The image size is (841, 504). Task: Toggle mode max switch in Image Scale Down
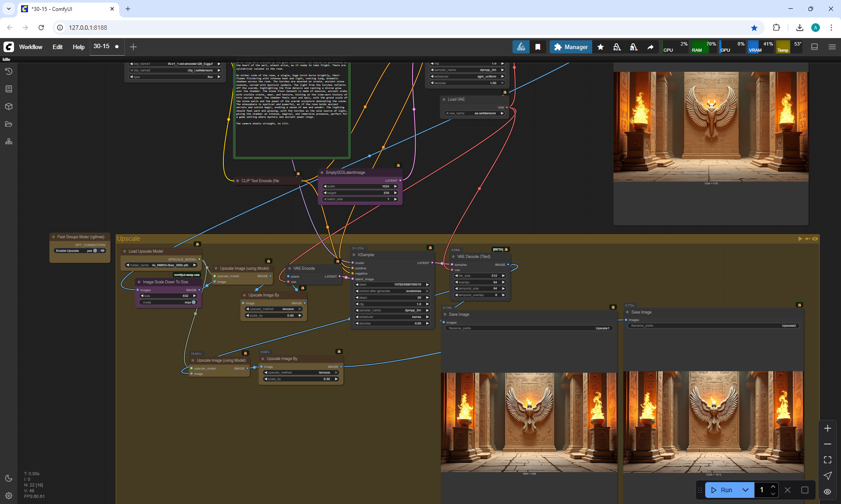193,302
